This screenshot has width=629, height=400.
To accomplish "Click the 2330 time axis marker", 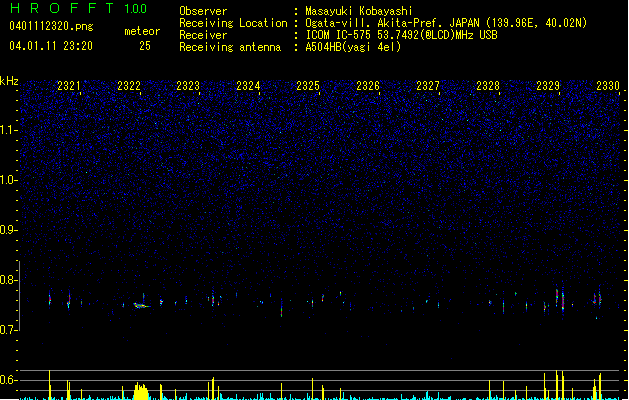I will pos(608,86).
